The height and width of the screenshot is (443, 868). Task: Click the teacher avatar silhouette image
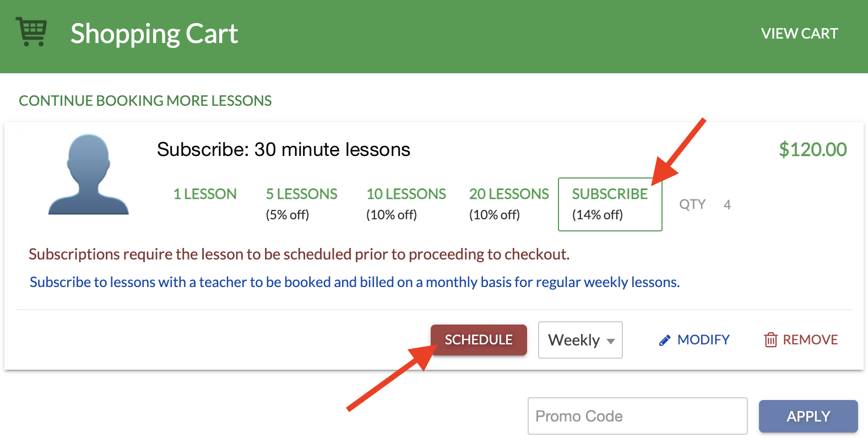88,174
